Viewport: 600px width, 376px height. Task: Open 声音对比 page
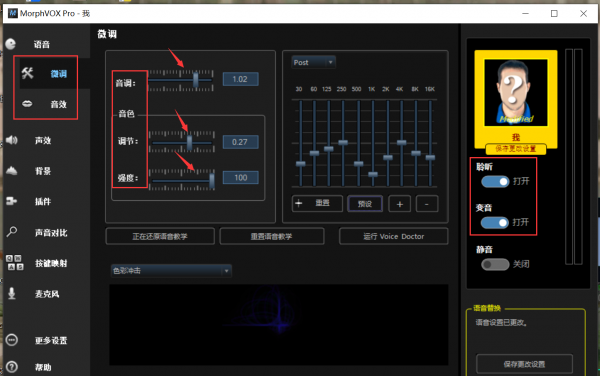coord(51,233)
